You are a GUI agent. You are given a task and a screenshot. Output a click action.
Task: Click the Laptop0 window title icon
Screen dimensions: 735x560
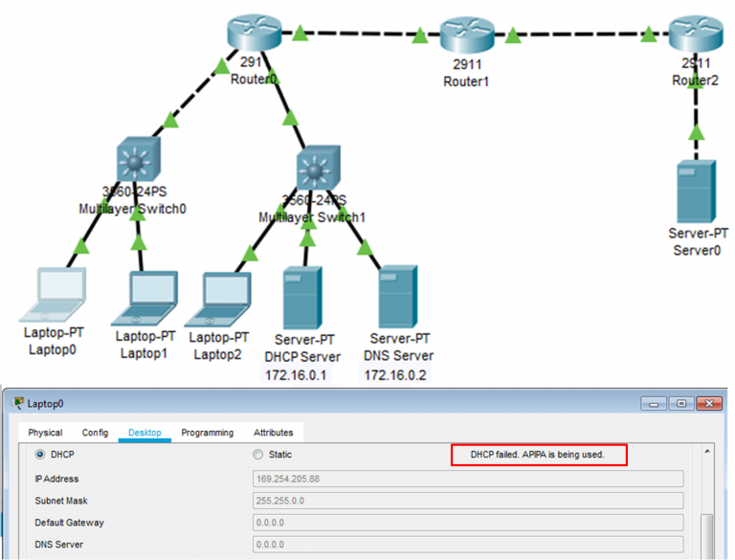(19, 403)
